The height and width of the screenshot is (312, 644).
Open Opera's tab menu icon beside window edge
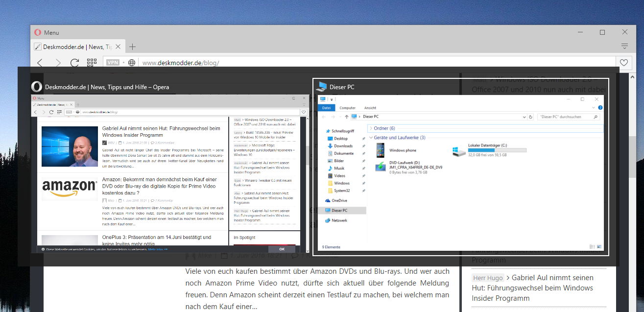click(624, 47)
